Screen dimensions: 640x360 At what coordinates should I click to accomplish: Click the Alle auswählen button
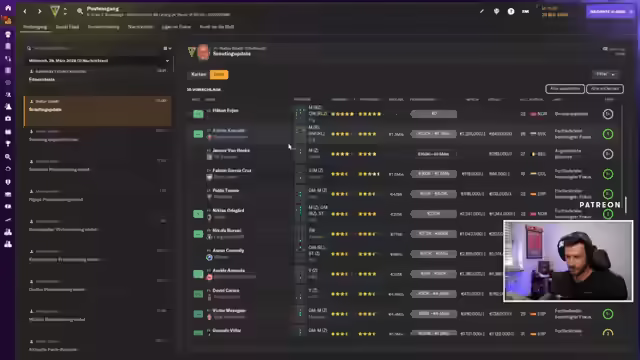click(x=565, y=89)
